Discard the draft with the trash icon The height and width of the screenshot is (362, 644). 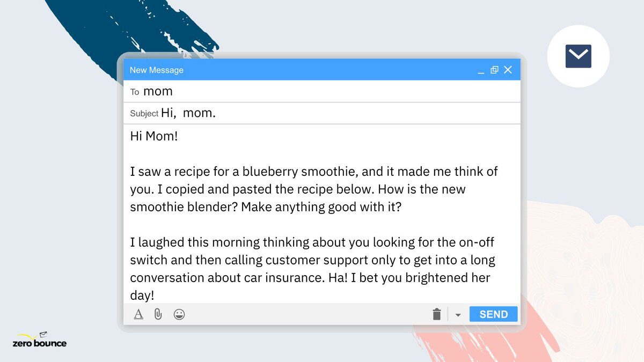437,314
